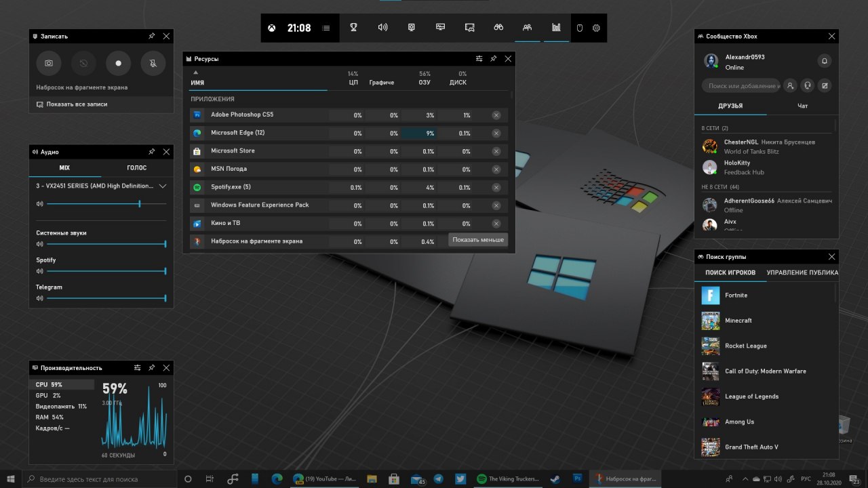Open the widget menu list icon

326,28
